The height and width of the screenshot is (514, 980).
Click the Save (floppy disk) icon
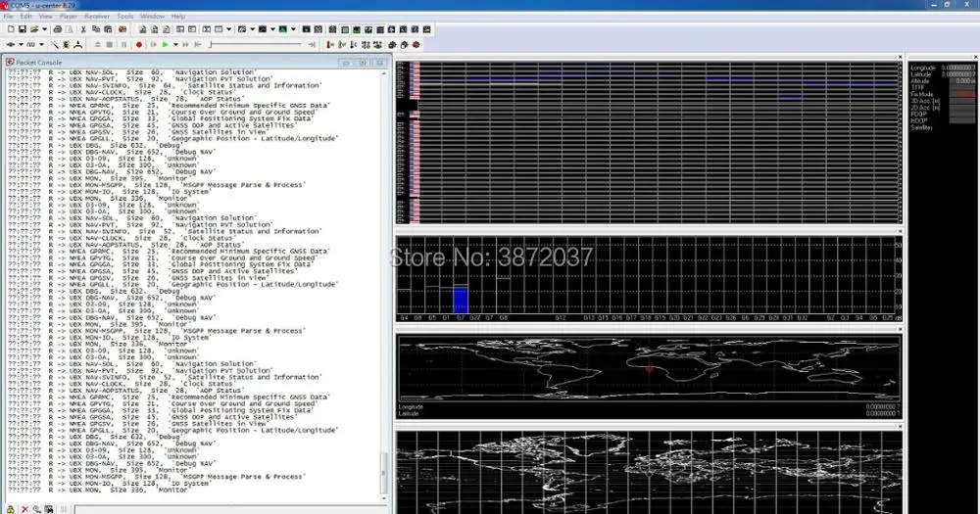(23, 29)
